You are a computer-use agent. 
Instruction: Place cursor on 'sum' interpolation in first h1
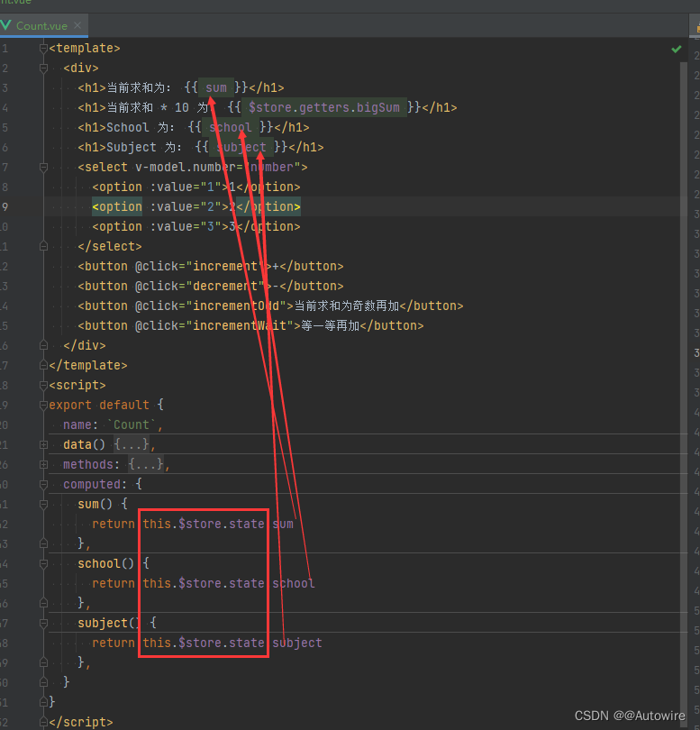tap(216, 88)
